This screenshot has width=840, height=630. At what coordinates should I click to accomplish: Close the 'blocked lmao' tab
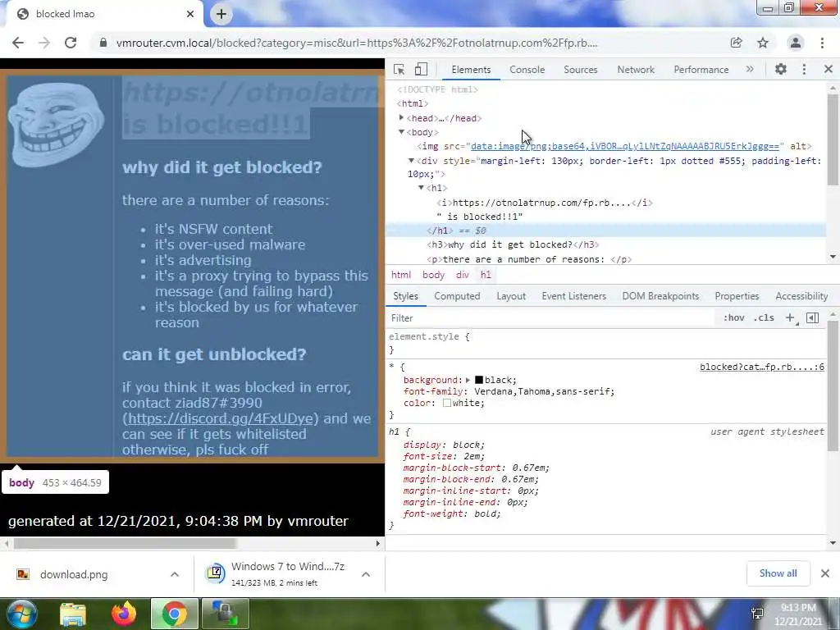[x=190, y=14]
